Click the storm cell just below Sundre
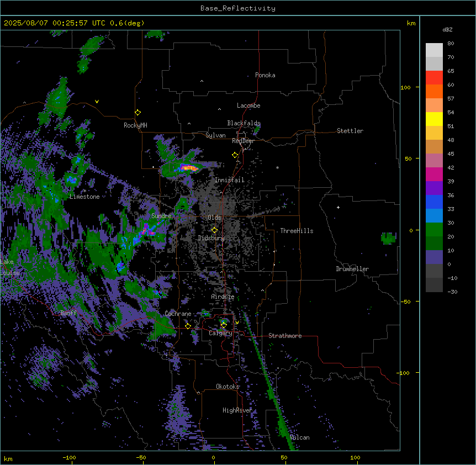This screenshot has height=465, width=476. [x=148, y=230]
